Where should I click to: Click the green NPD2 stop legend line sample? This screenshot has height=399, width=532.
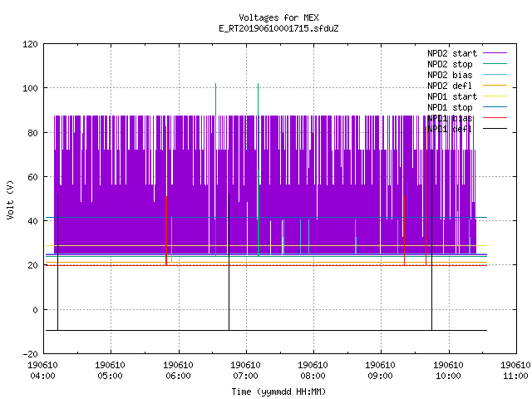(495, 64)
